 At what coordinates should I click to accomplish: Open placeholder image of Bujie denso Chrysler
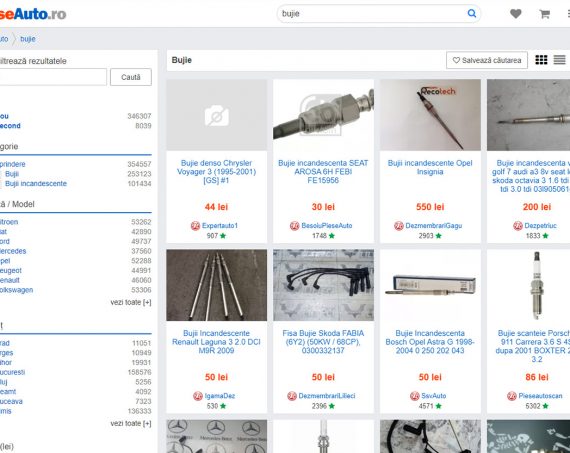point(217,115)
